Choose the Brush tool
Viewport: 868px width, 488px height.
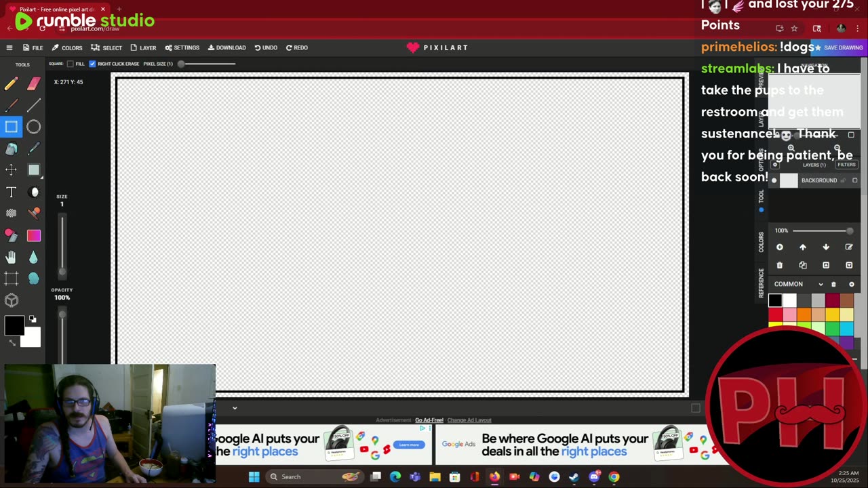[11, 105]
